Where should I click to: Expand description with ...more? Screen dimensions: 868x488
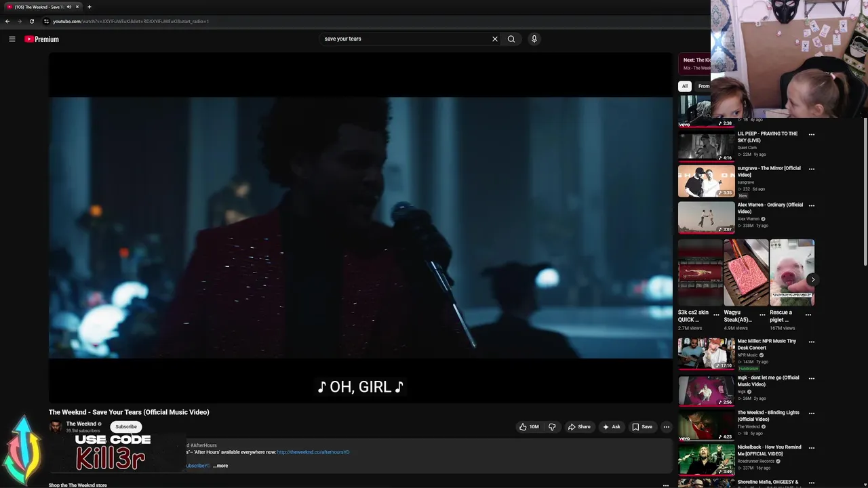220,466
